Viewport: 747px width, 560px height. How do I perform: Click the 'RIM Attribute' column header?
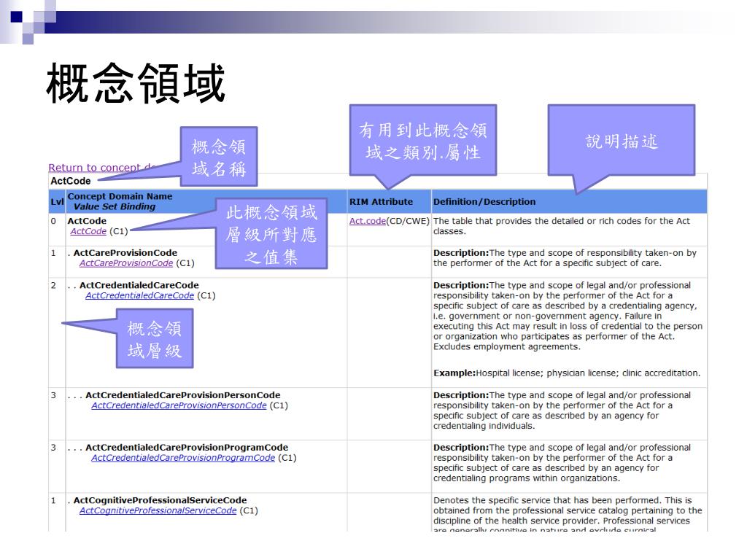381,202
